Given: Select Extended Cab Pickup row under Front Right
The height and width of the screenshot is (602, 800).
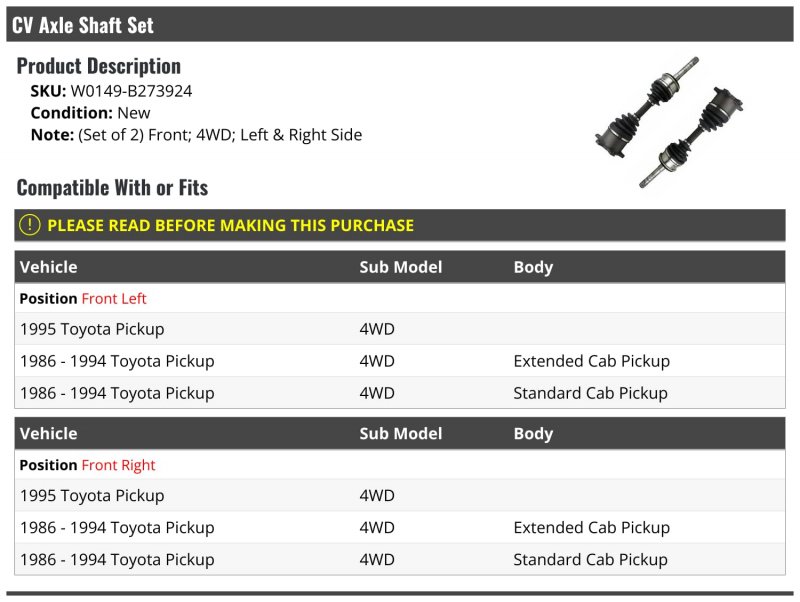Looking at the screenshot, I should pos(400,528).
